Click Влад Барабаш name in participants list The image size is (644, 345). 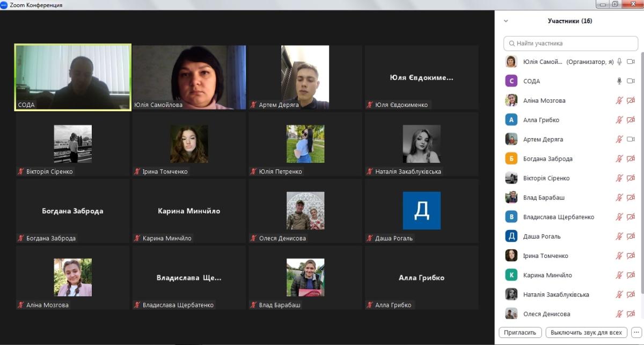click(544, 198)
